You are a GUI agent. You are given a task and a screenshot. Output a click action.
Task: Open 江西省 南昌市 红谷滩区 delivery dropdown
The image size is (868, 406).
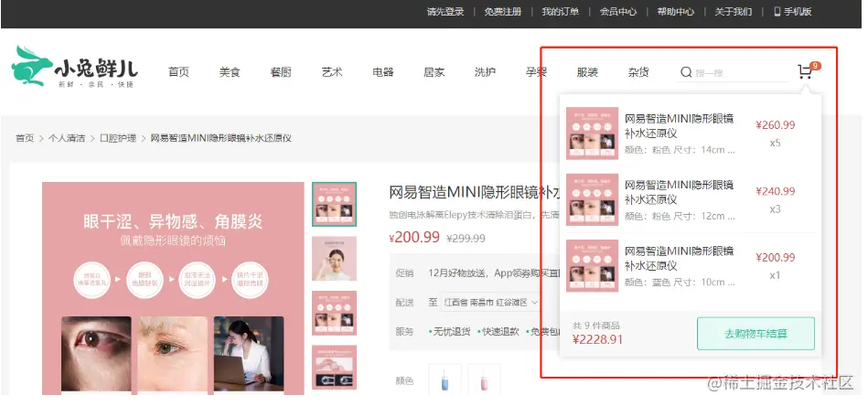[x=490, y=303]
